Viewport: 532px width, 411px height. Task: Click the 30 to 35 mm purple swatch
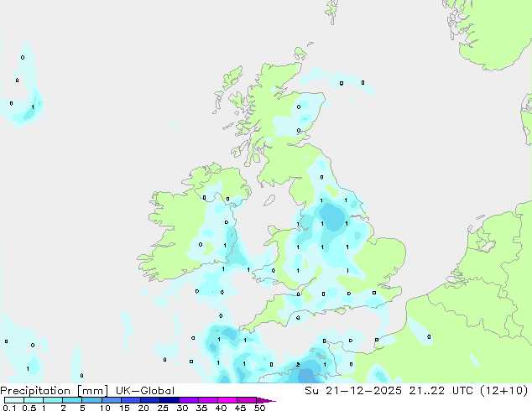point(188,400)
